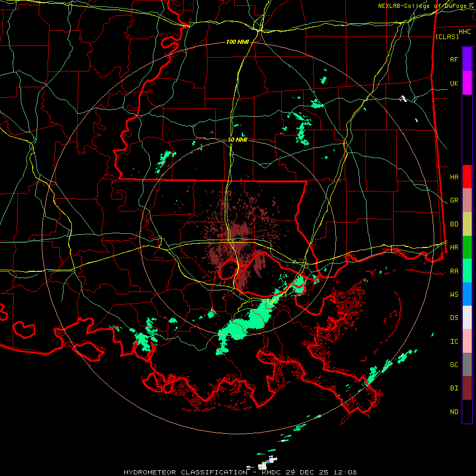The image size is (476, 476).
Task: Click the 'ND' legend label
Action: (454, 412)
